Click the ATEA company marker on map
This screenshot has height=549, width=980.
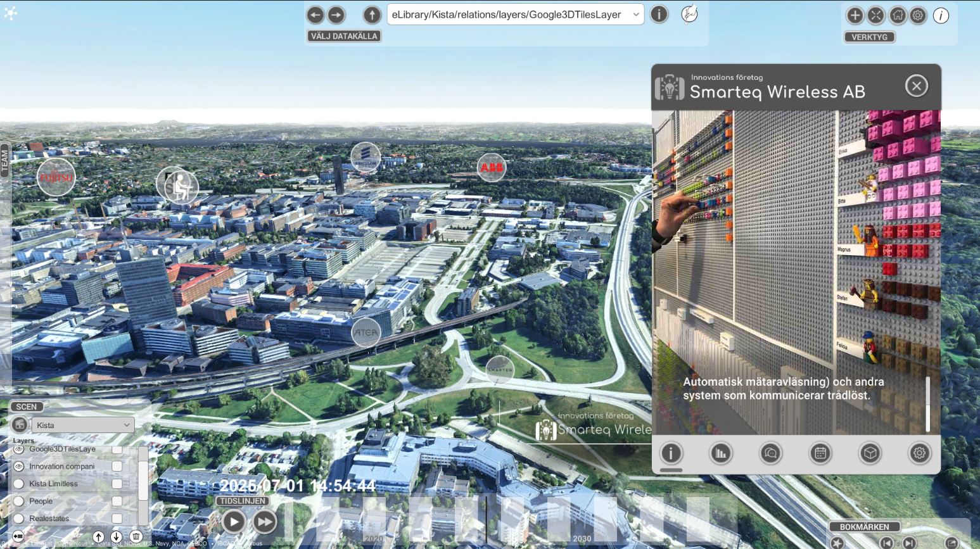point(366,332)
